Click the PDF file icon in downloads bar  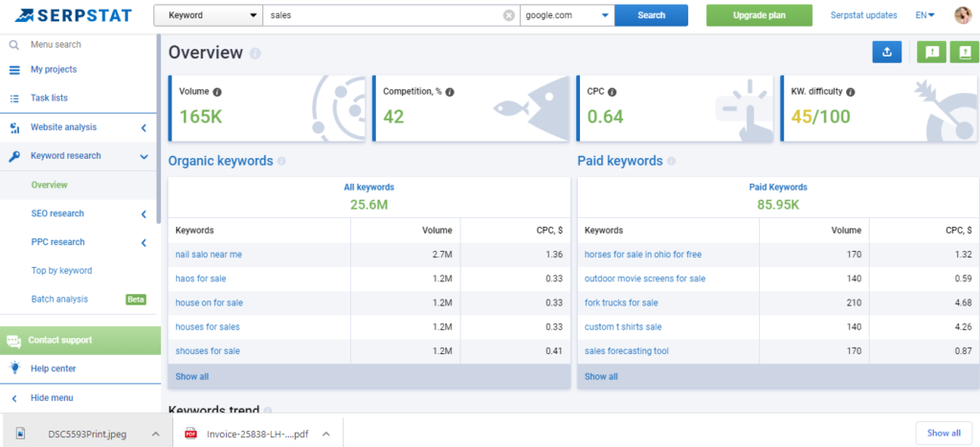[x=190, y=434]
